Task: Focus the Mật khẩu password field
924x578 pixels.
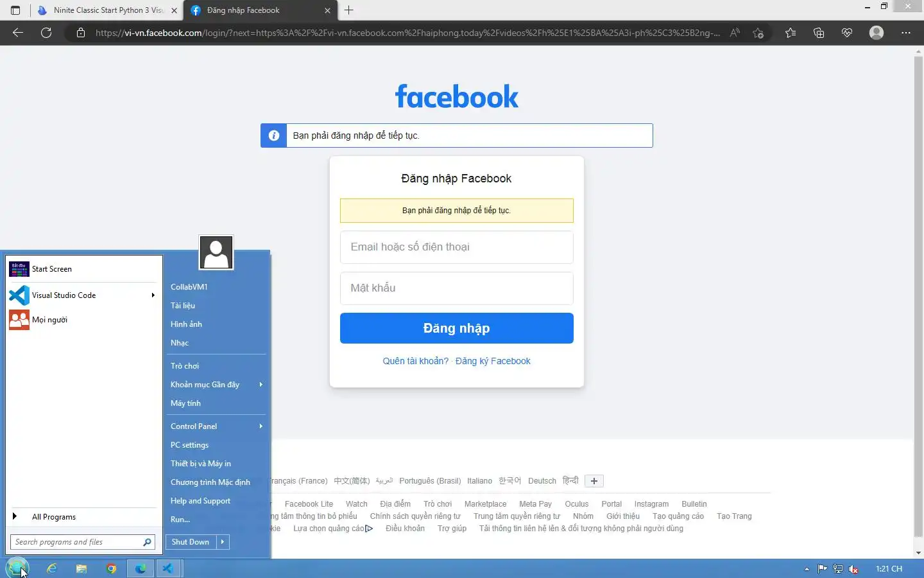Action: [x=457, y=288]
